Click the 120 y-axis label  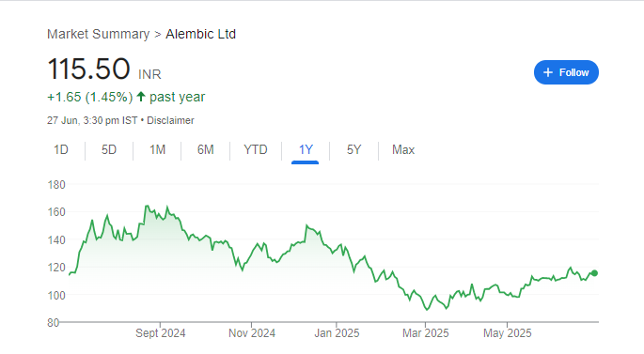56,268
